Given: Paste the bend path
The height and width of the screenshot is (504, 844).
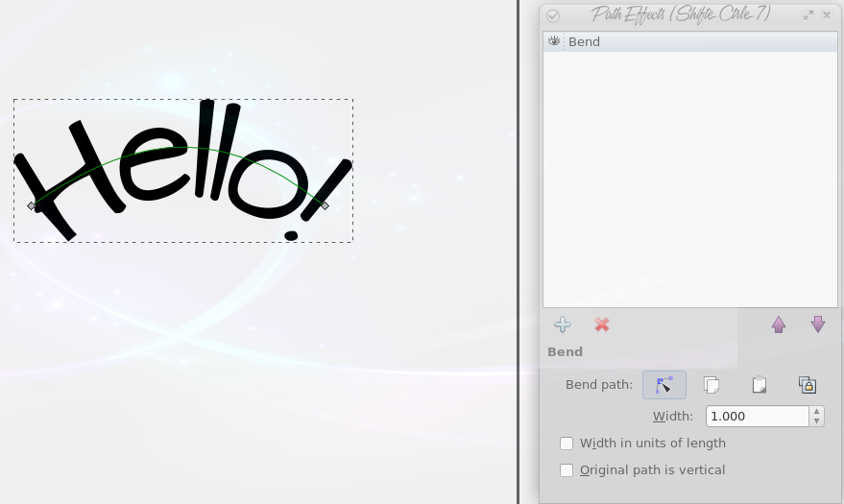Looking at the screenshot, I should tap(759, 385).
